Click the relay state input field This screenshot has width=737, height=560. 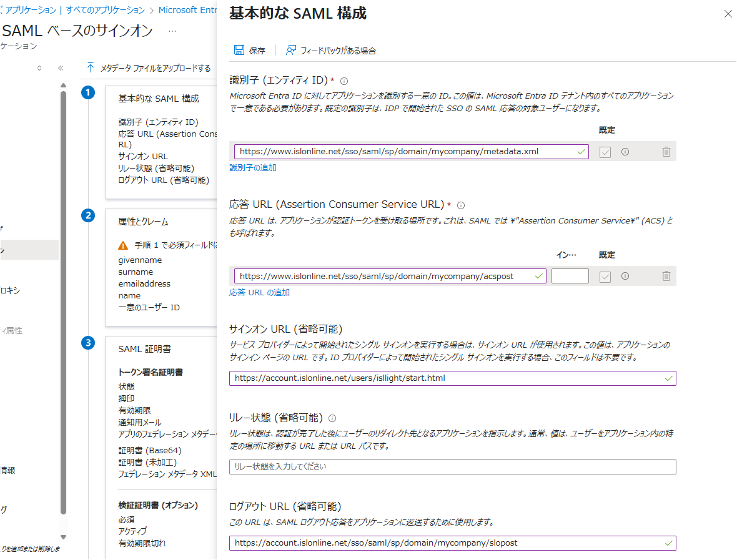point(453,467)
